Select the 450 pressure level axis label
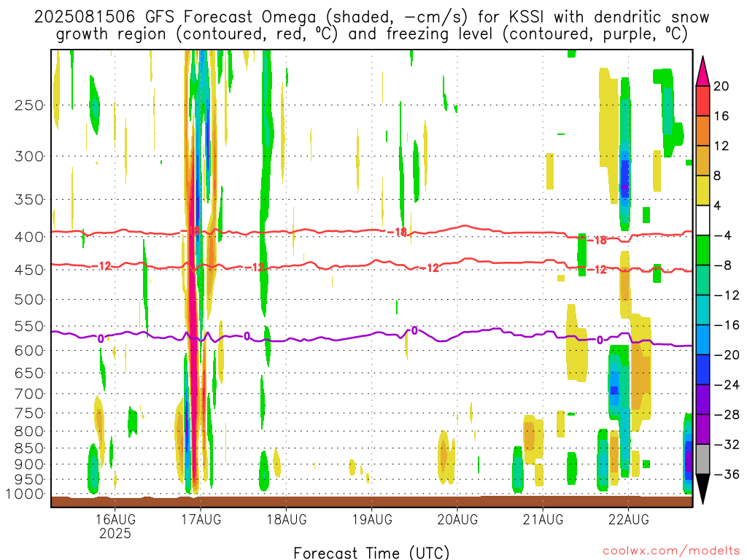747x560 pixels. click(x=29, y=270)
